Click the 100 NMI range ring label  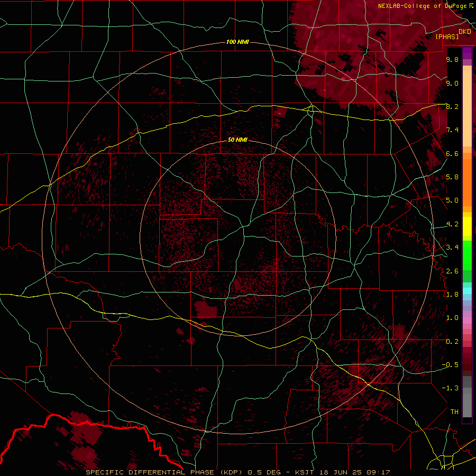coord(237,42)
